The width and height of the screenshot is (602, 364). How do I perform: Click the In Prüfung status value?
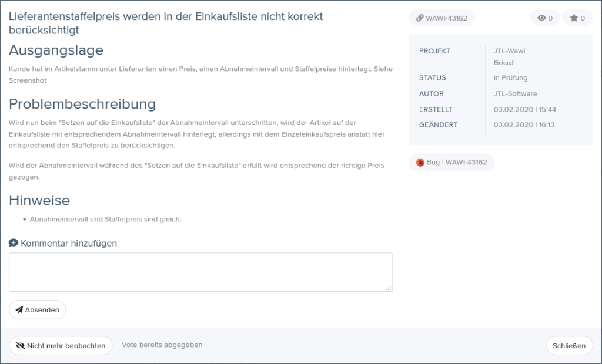click(x=509, y=77)
